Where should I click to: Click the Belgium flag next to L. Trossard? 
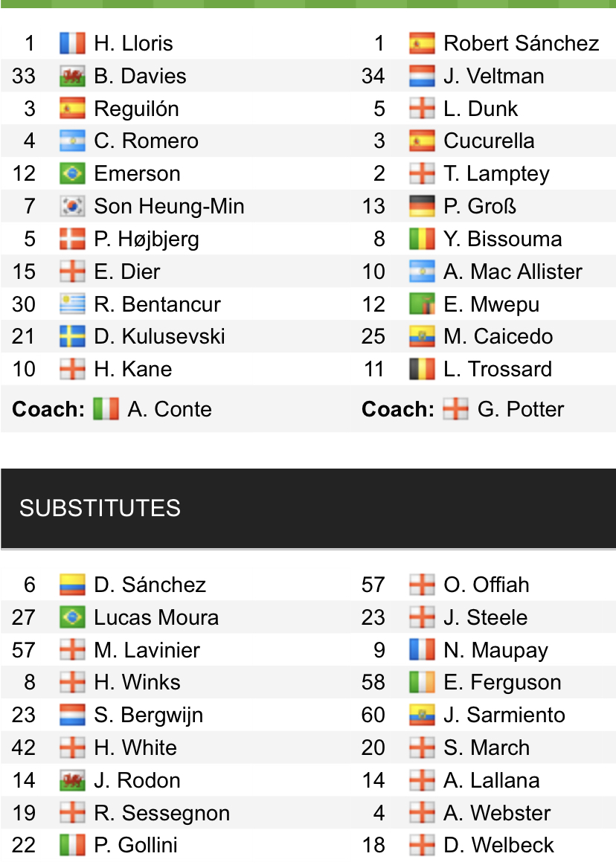[x=422, y=369]
